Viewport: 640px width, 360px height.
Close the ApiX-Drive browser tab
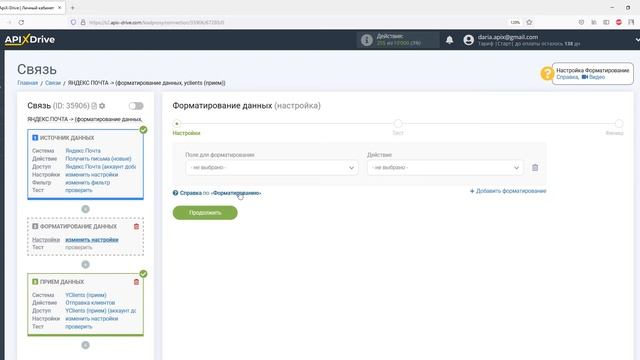(x=60, y=8)
